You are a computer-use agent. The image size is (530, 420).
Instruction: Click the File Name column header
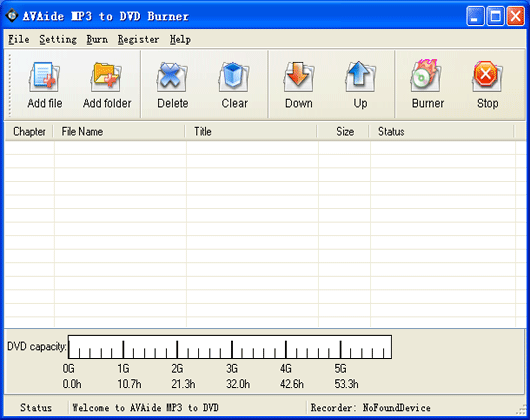(119, 131)
